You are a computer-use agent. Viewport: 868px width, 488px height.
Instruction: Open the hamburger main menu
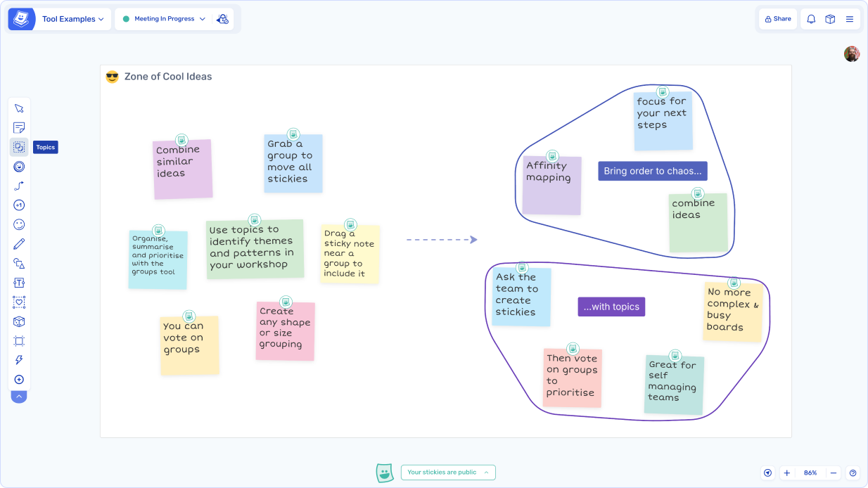pos(850,19)
